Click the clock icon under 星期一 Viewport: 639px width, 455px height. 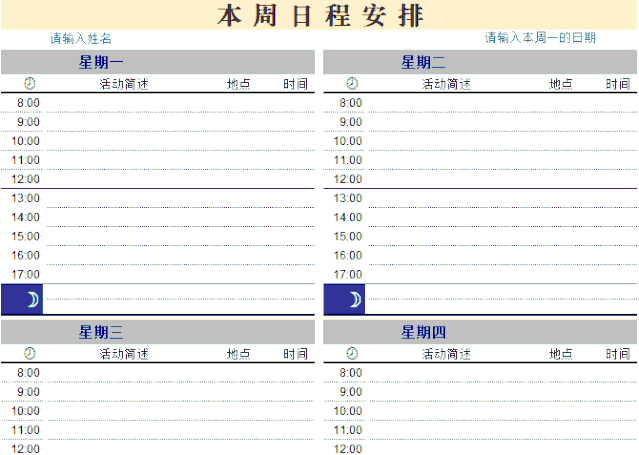coord(29,84)
